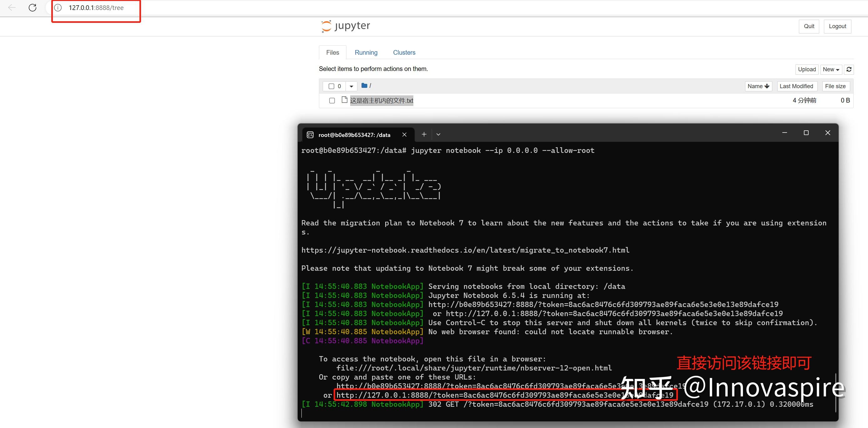Check the box for 这是宿主机内的文件.txt
The width and height of the screenshot is (868, 428).
pos(332,100)
